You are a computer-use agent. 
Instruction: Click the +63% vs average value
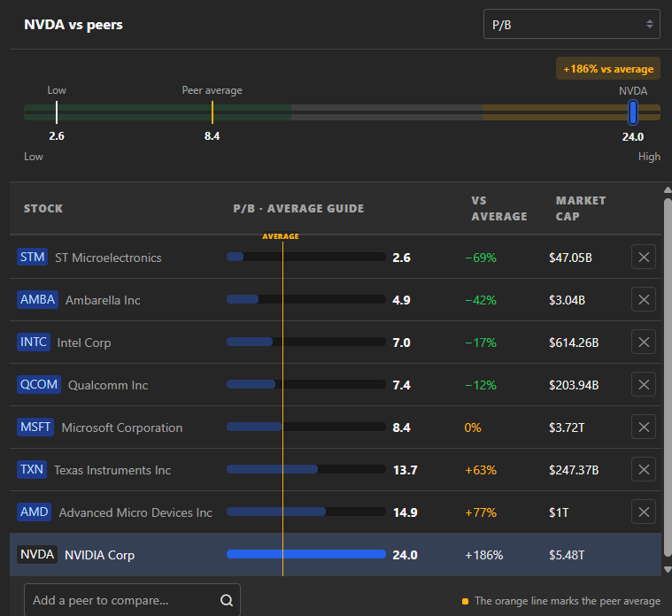pyautogui.click(x=481, y=470)
